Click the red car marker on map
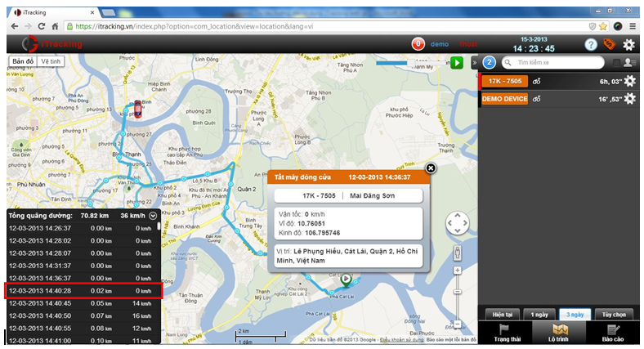The height and width of the screenshot is (349, 644). tap(138, 110)
